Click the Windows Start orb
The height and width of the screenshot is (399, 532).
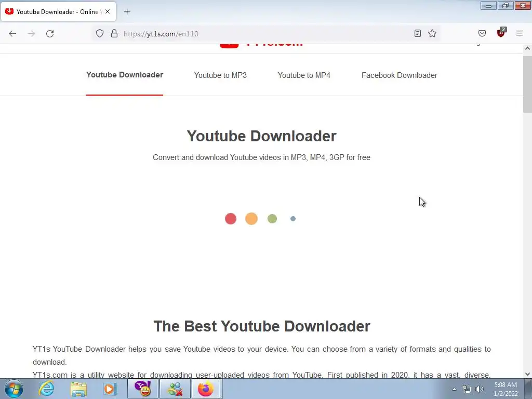[x=14, y=389]
